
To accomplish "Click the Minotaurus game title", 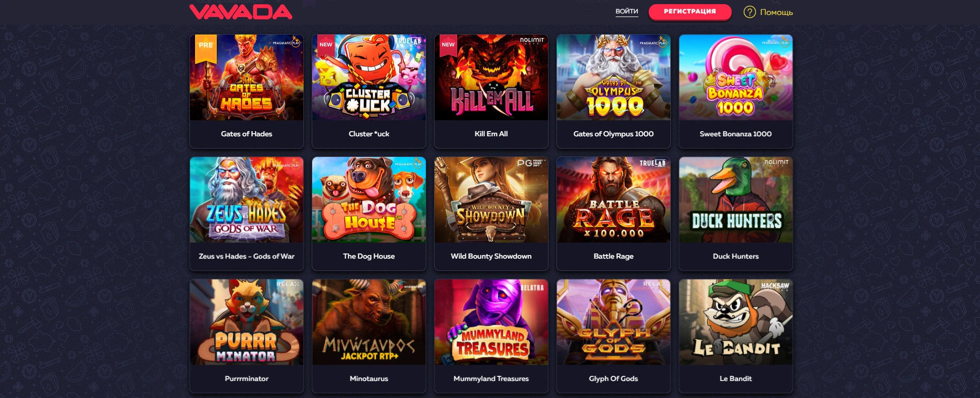I will (x=369, y=378).
